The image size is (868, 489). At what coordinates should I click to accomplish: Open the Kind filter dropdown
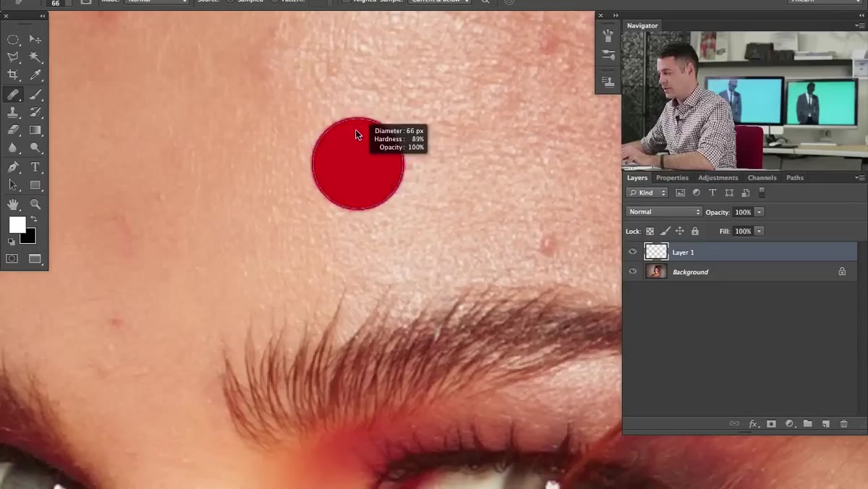647,193
